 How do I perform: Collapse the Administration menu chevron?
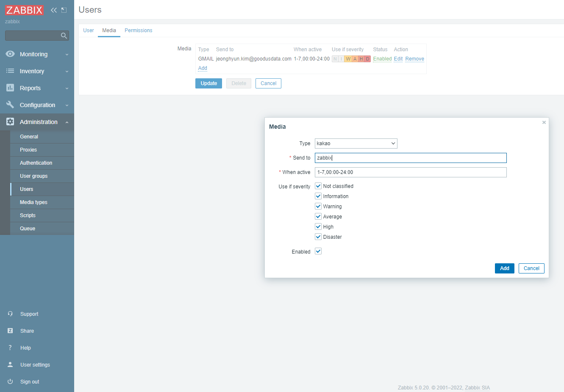point(67,122)
